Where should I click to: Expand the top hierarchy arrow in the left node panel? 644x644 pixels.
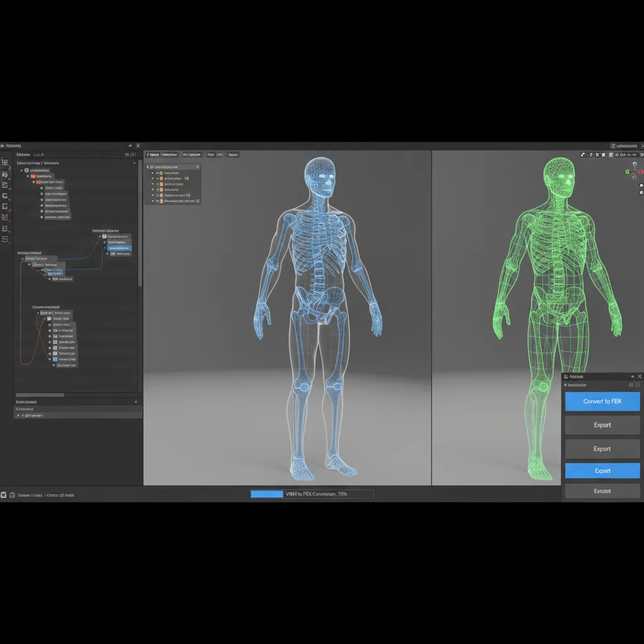pyautogui.click(x=21, y=170)
